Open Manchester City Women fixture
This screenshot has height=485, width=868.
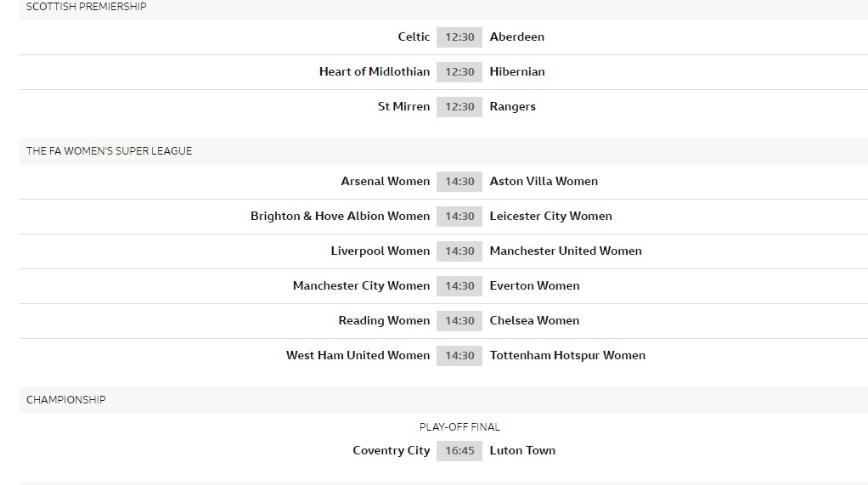(x=361, y=285)
